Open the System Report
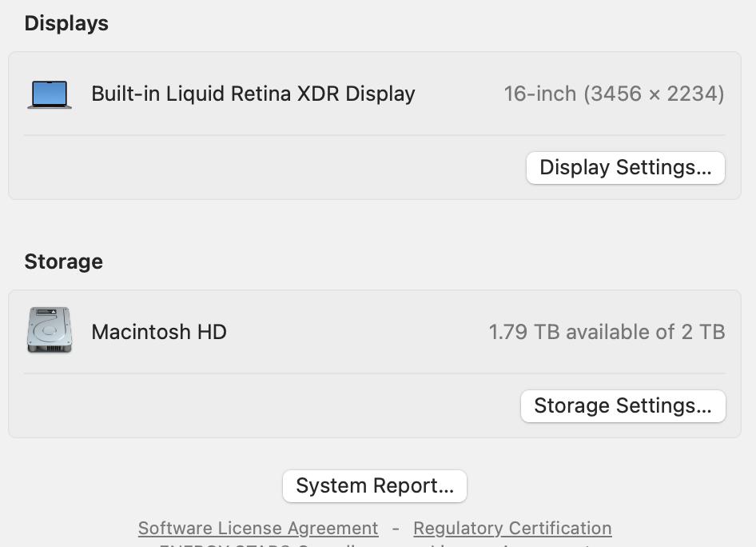Image resolution: width=756 pixels, height=547 pixels. tap(375, 486)
